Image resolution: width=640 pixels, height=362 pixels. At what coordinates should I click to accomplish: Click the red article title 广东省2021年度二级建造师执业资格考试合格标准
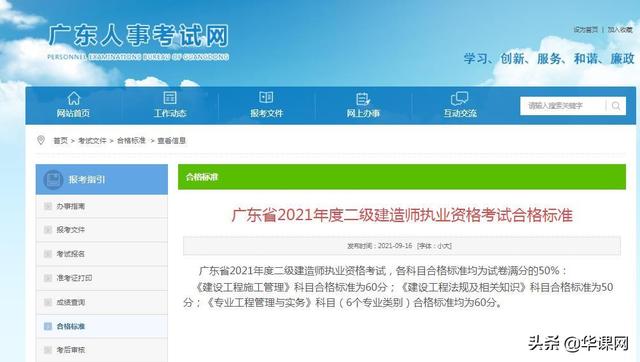[x=402, y=215]
